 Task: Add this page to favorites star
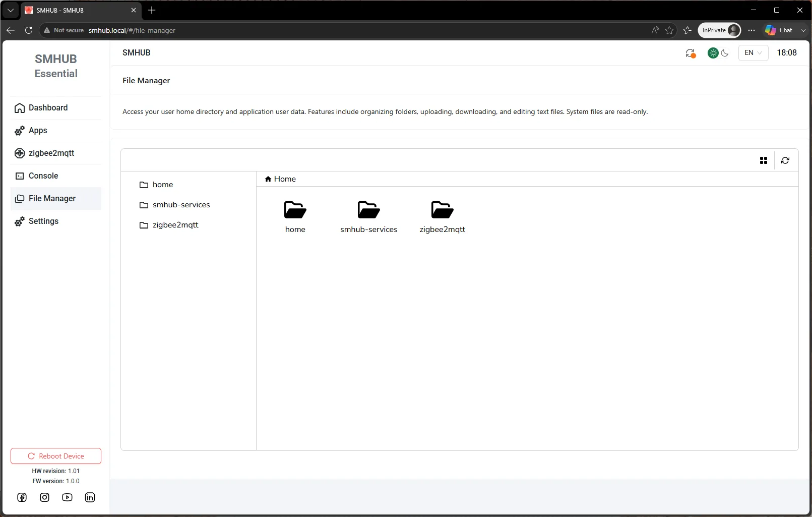click(669, 30)
